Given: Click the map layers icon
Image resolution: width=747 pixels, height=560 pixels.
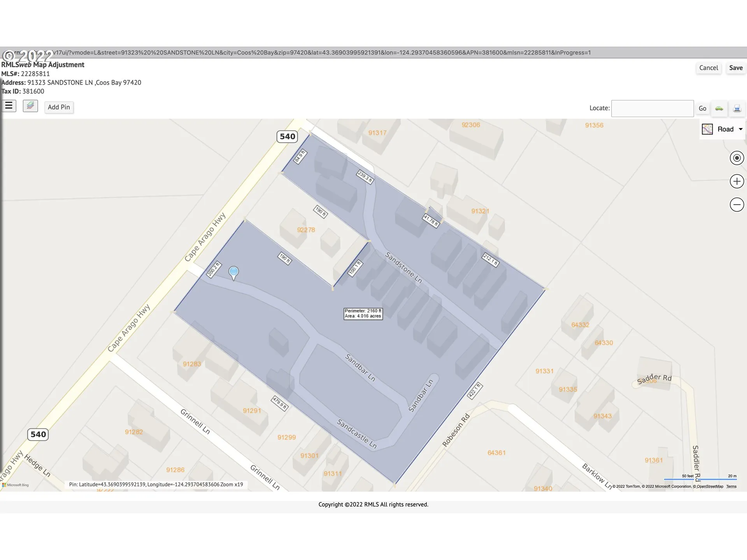Looking at the screenshot, I should tap(30, 106).
